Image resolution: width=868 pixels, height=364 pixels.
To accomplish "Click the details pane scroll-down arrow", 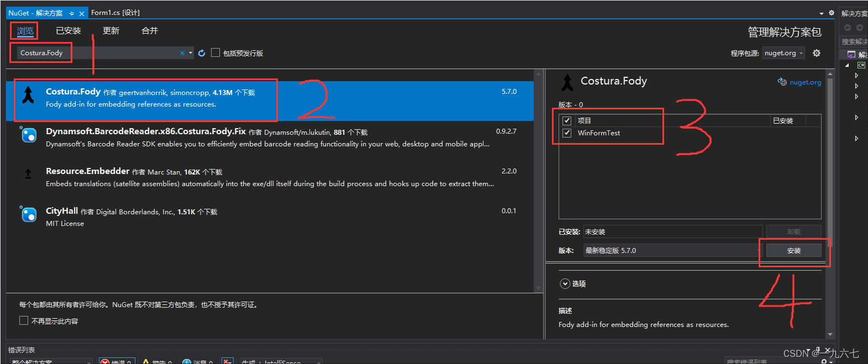I will [x=830, y=334].
